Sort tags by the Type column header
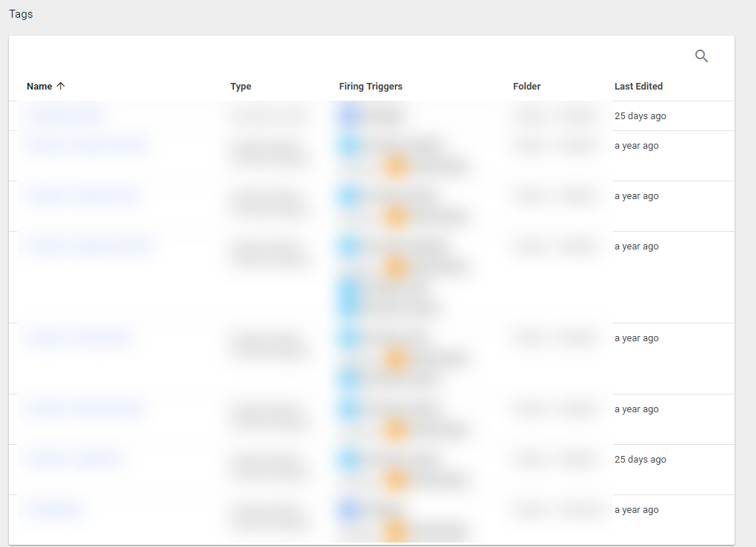The width and height of the screenshot is (756, 547). 241,87
